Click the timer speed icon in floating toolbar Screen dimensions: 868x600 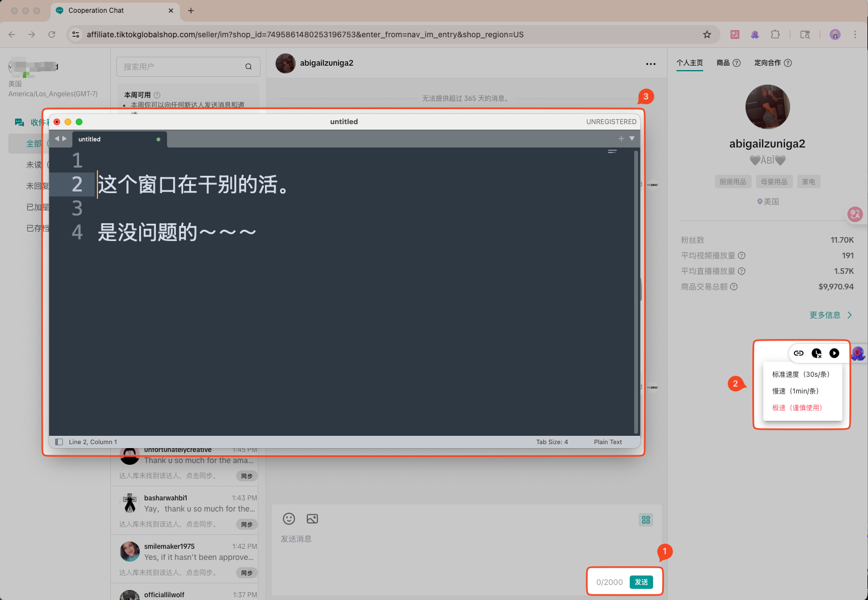[816, 353]
